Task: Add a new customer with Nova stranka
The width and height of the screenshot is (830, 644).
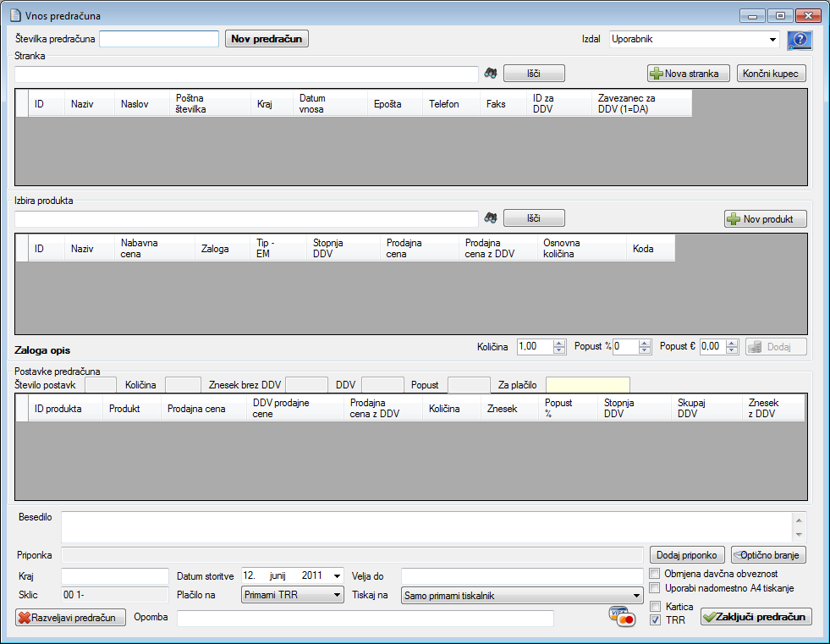Action: 688,73
